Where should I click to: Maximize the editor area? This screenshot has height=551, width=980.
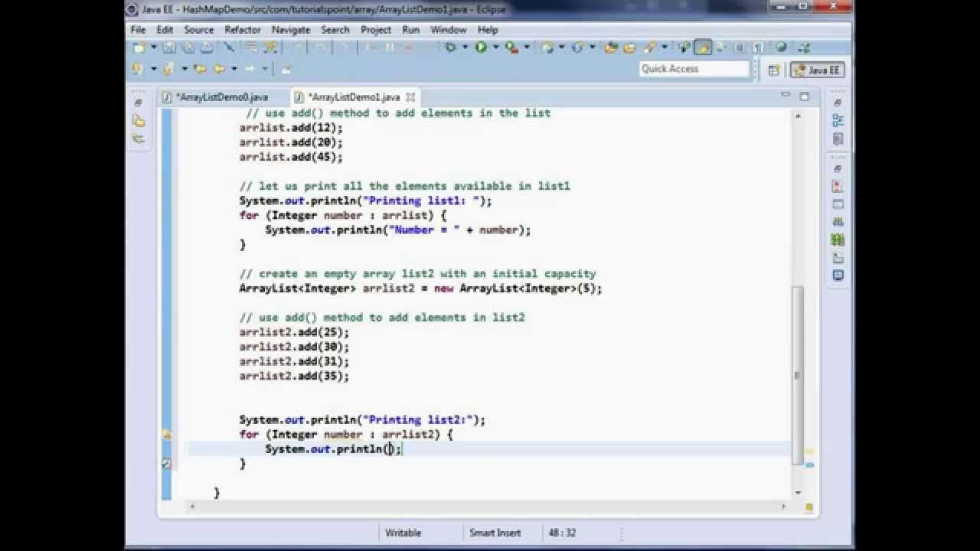point(804,96)
